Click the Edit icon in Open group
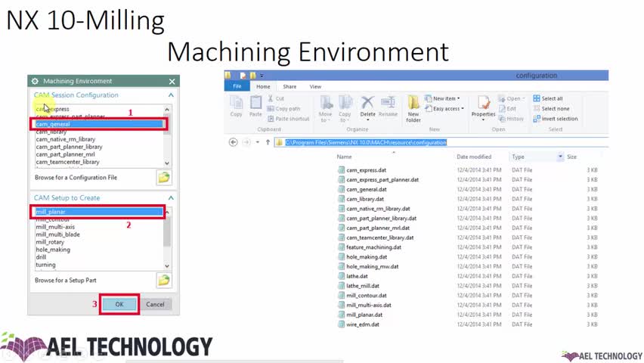 coord(508,109)
